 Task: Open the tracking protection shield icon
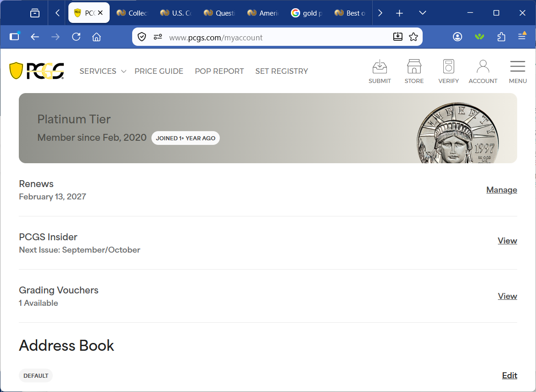[142, 37]
